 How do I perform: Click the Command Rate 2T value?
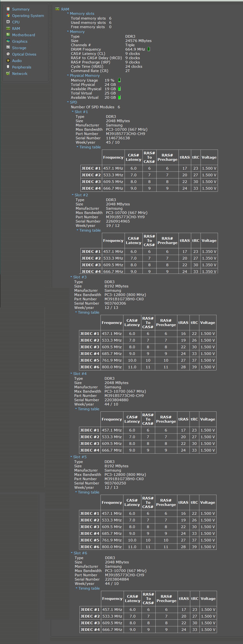(x=128, y=71)
